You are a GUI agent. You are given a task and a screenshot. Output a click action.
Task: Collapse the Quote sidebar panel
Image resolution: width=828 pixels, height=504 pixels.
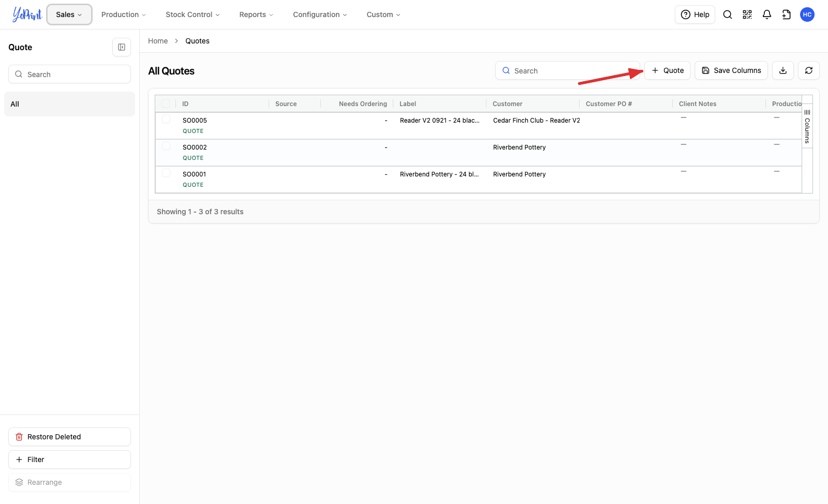[122, 47]
